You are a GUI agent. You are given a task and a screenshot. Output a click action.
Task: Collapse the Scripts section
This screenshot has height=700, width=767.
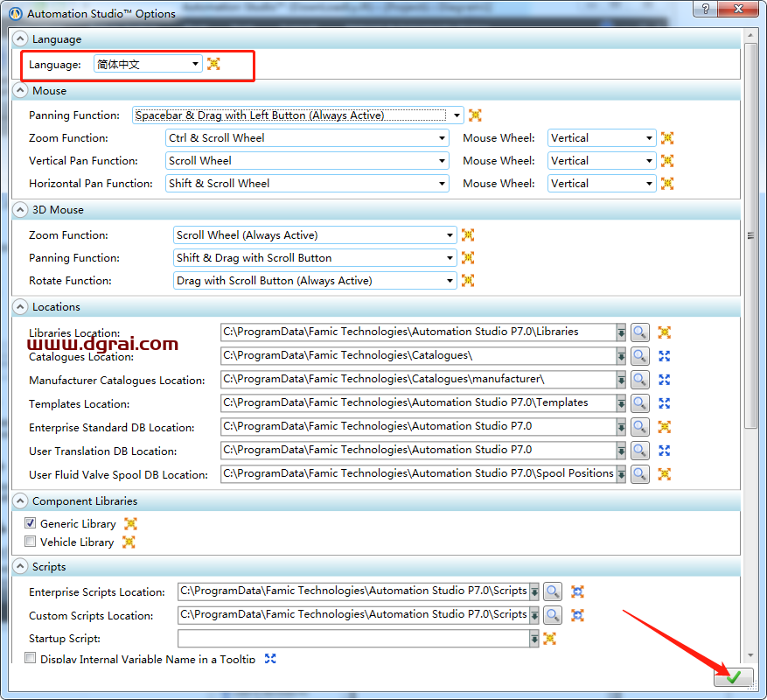tap(20, 566)
